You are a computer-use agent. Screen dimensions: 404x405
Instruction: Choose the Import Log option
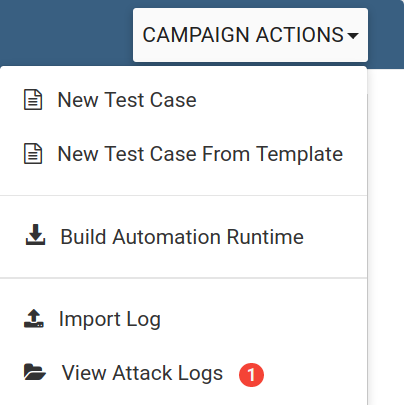pos(183,319)
